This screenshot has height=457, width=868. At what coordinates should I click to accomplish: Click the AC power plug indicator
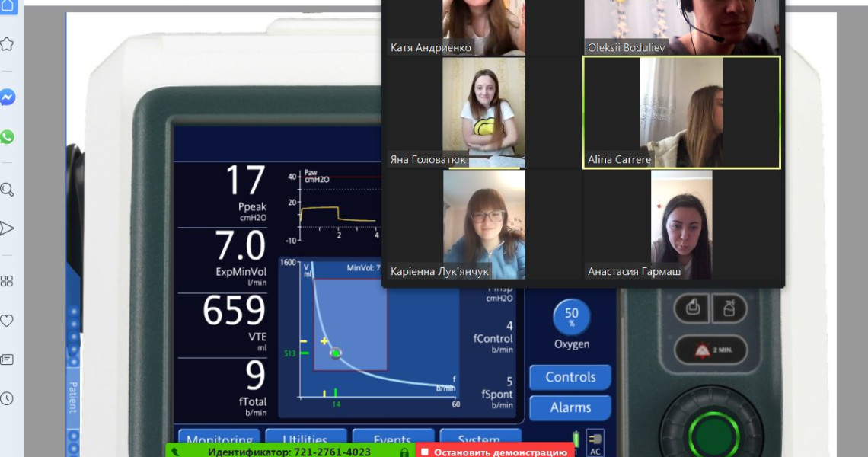595,443
